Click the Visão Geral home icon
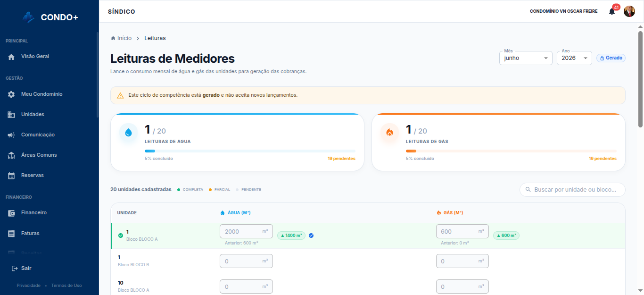The image size is (644, 295). 11,57
